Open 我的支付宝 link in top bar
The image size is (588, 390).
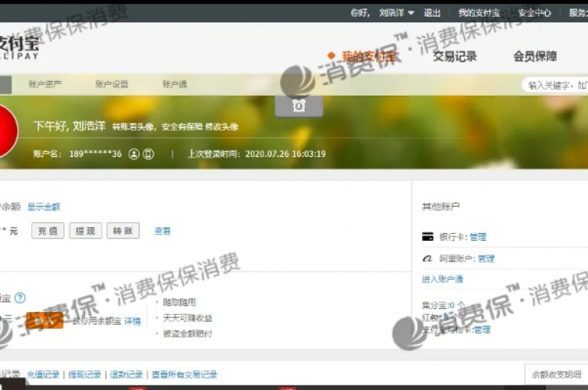point(479,13)
